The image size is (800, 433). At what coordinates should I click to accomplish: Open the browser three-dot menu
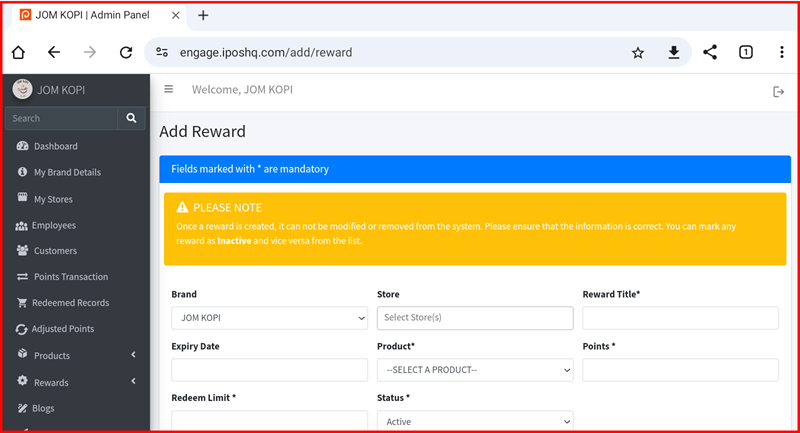[781, 53]
